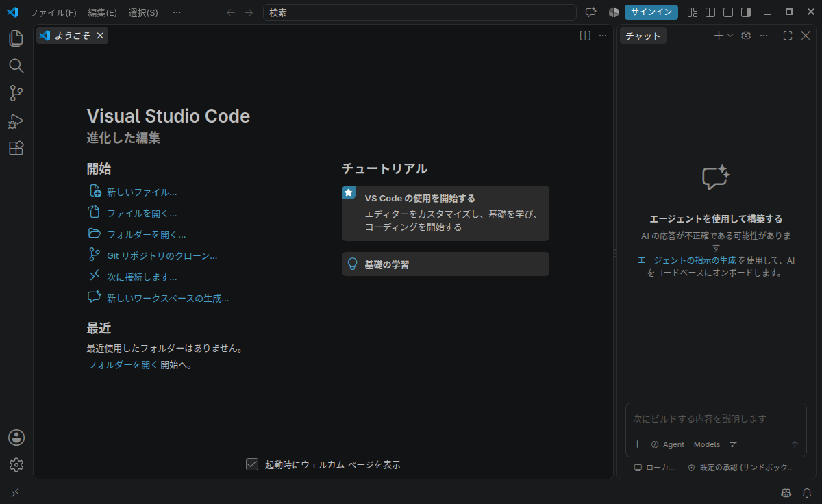Viewport: 822px width, 504px height.
Task: Open the Source Control view
Action: click(16, 94)
